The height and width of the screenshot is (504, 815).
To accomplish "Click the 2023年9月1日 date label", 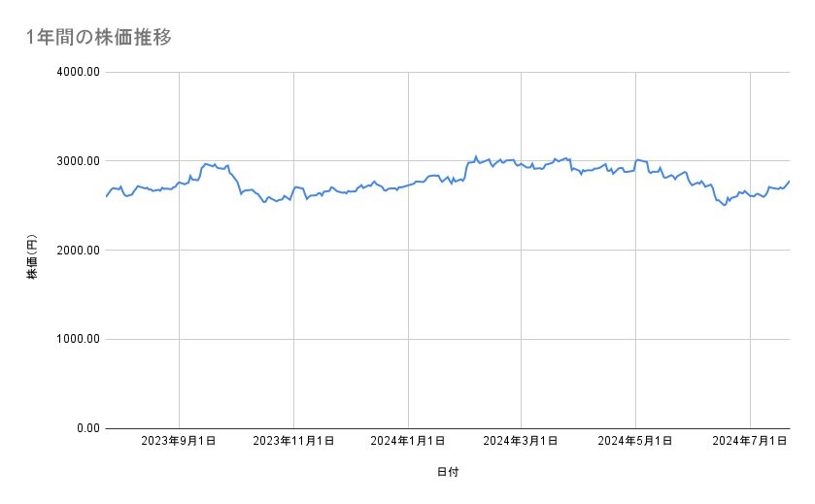I will [179, 442].
